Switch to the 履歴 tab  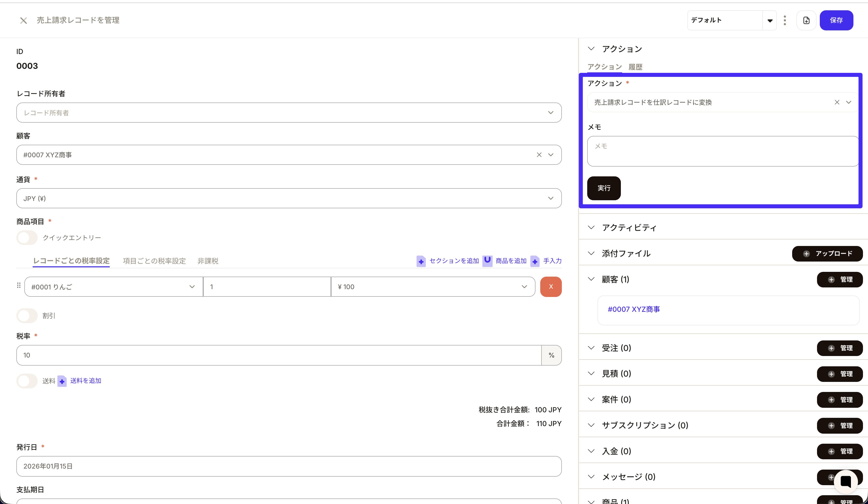tap(635, 67)
